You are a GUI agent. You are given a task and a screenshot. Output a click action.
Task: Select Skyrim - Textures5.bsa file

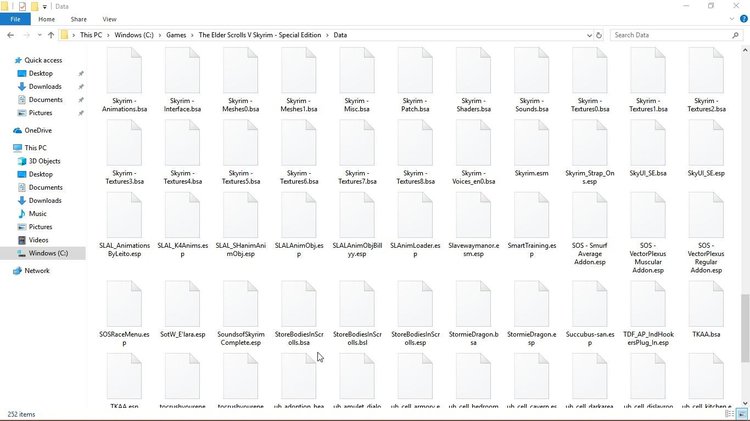tap(241, 153)
